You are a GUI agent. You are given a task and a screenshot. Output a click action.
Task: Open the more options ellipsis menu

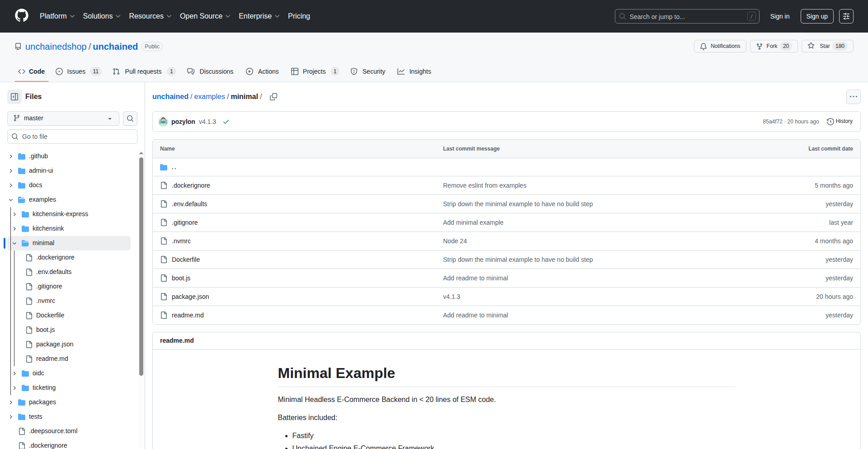pyautogui.click(x=854, y=97)
